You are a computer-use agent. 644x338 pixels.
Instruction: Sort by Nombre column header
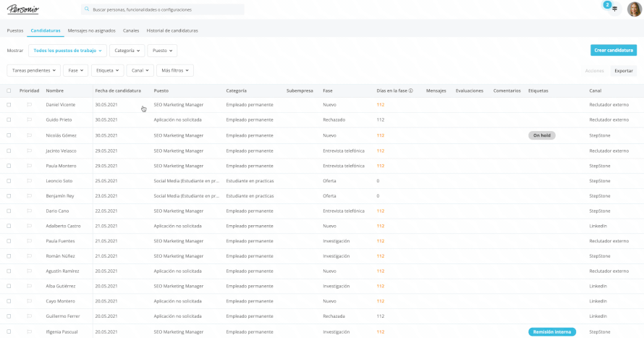(54, 90)
